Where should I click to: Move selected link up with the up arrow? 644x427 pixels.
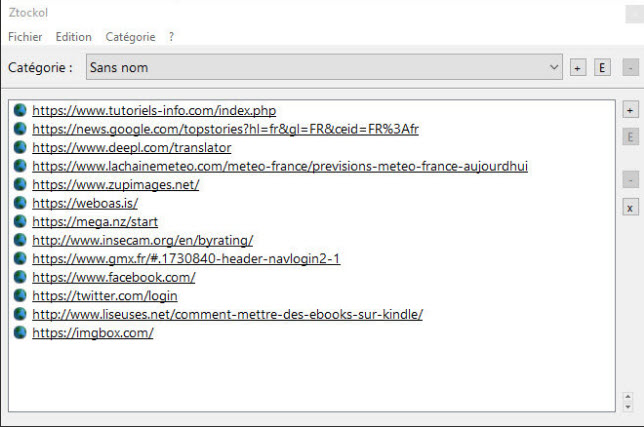pyautogui.click(x=627, y=396)
